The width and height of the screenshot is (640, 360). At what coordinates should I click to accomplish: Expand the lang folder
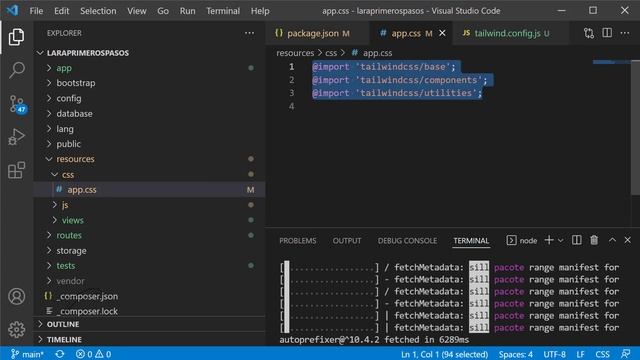tap(149, 129)
